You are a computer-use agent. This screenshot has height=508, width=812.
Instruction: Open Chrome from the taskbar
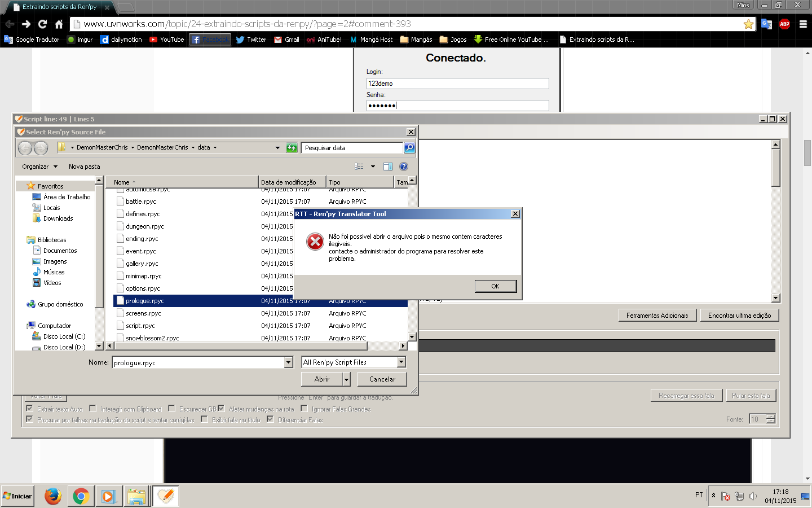click(81, 496)
